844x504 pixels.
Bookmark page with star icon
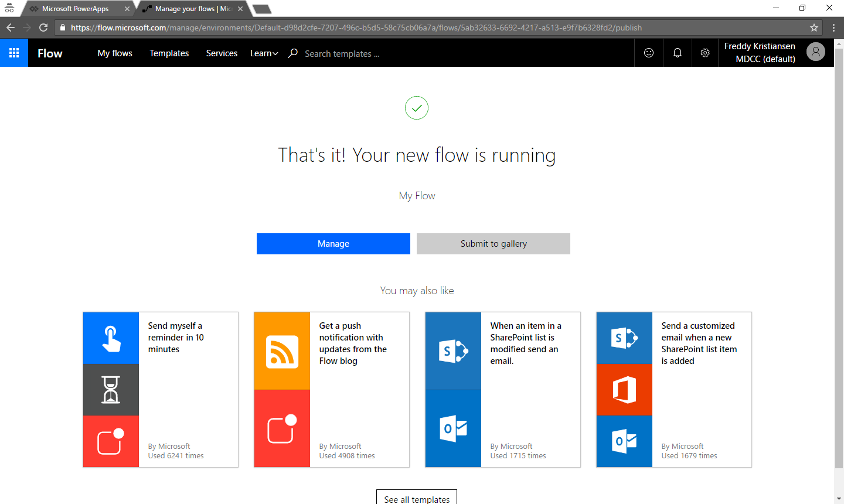pyautogui.click(x=814, y=28)
